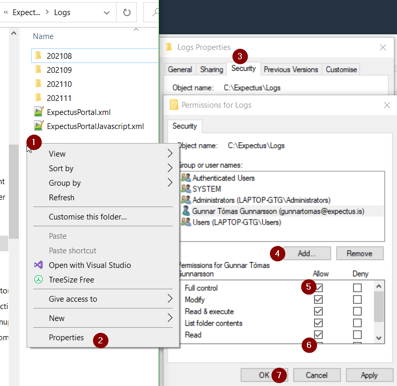The width and height of the screenshot is (397, 386).
Task: Click the SYSTEM group icon
Action: click(x=186, y=189)
